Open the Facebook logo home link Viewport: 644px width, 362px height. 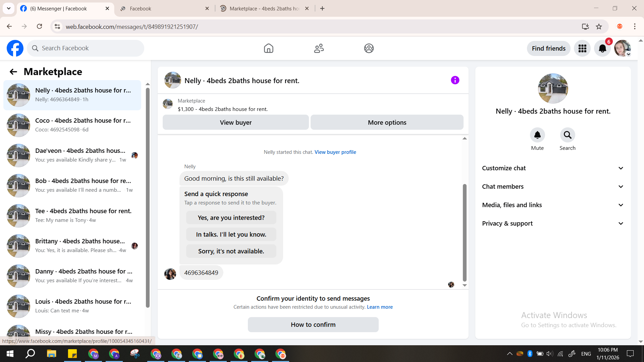pyautogui.click(x=15, y=48)
